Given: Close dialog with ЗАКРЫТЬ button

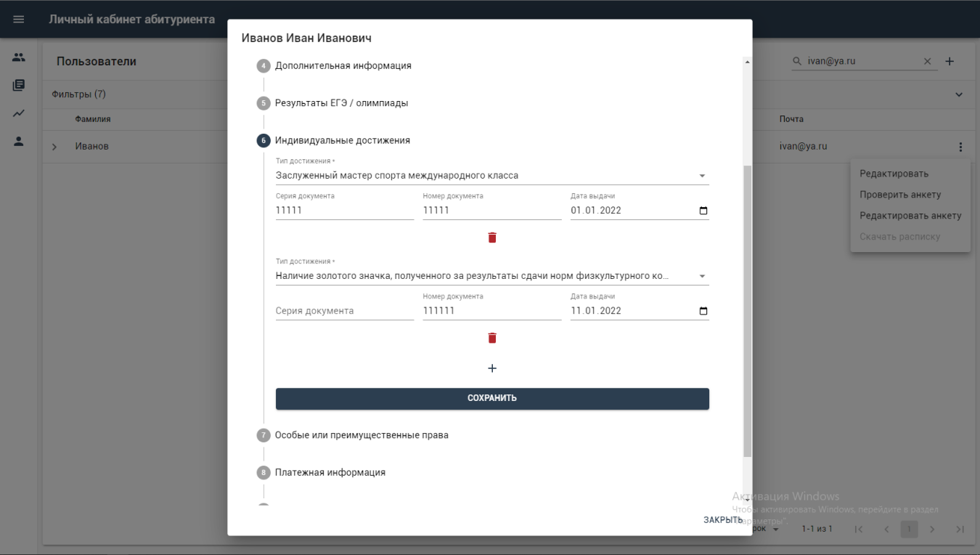Looking at the screenshot, I should click(722, 520).
